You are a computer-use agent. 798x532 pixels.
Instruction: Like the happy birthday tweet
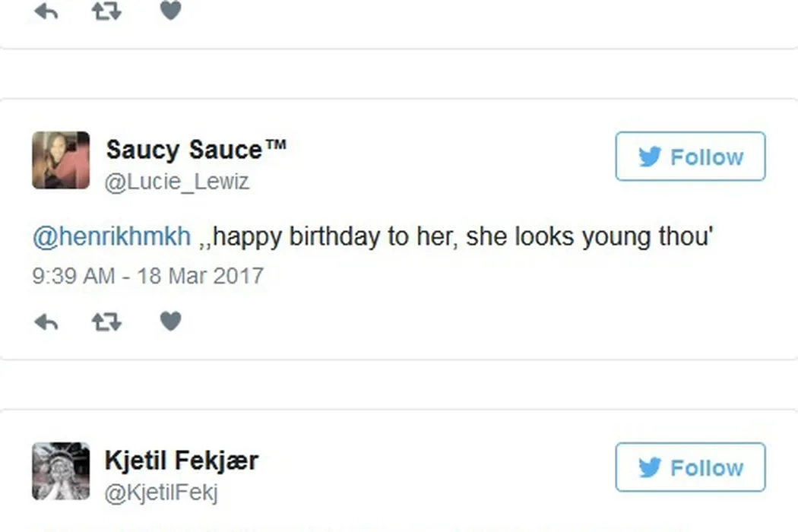click(x=171, y=321)
